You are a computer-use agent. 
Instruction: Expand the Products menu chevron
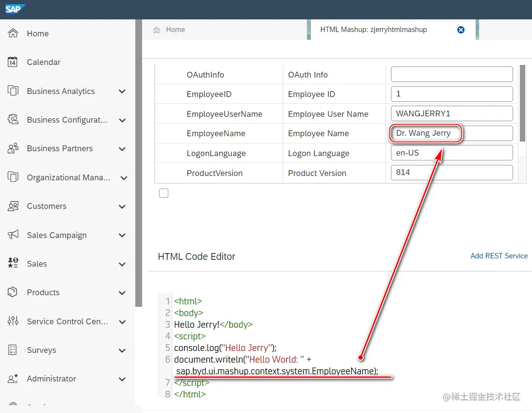pyautogui.click(x=122, y=293)
